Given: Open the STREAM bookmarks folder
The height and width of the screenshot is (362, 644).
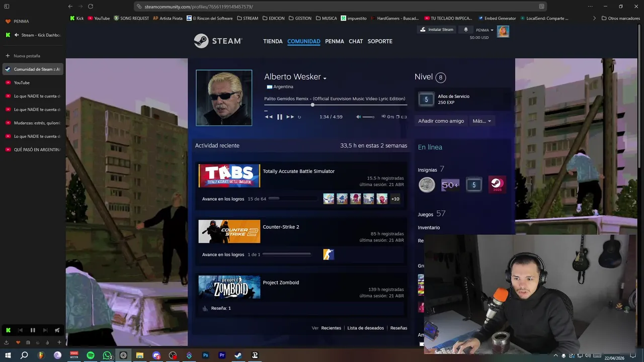Looking at the screenshot, I should [247, 18].
